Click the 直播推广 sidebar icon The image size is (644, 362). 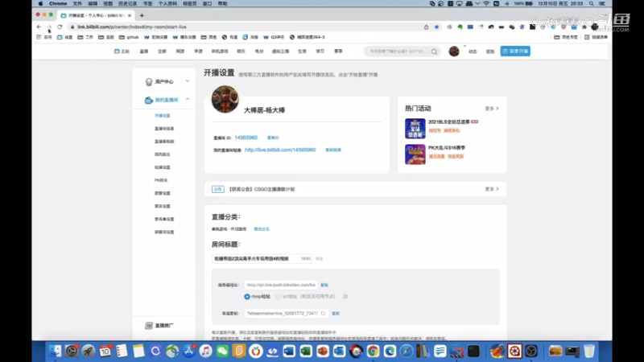pos(149,326)
